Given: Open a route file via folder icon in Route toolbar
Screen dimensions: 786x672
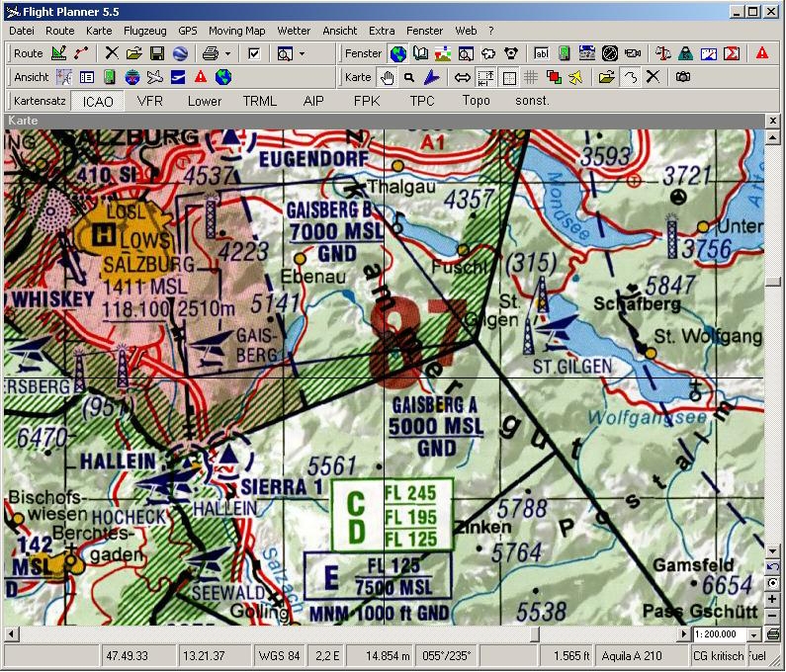Looking at the screenshot, I should (x=133, y=53).
